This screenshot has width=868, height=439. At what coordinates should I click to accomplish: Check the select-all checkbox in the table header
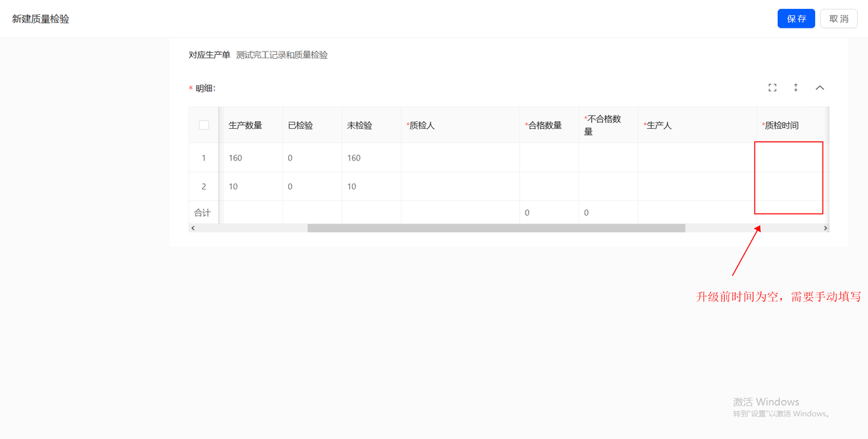point(203,125)
